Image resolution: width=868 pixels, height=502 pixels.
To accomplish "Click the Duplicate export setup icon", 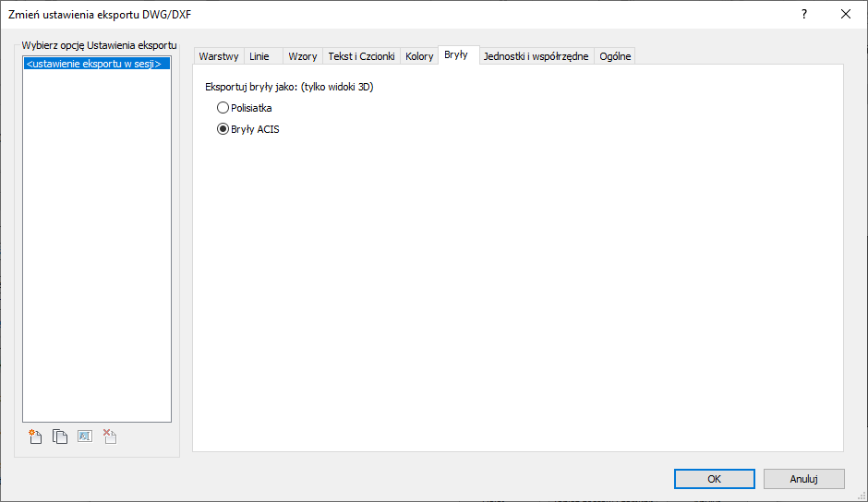I will (60, 437).
